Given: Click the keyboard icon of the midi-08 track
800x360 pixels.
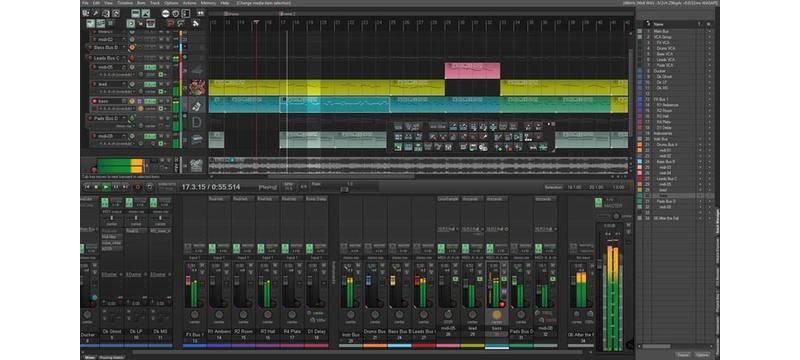Looking at the screenshot, I should coord(197,139).
